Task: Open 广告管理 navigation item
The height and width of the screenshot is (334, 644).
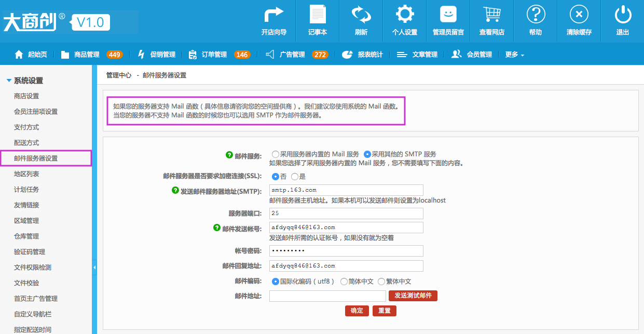Action: (292, 55)
